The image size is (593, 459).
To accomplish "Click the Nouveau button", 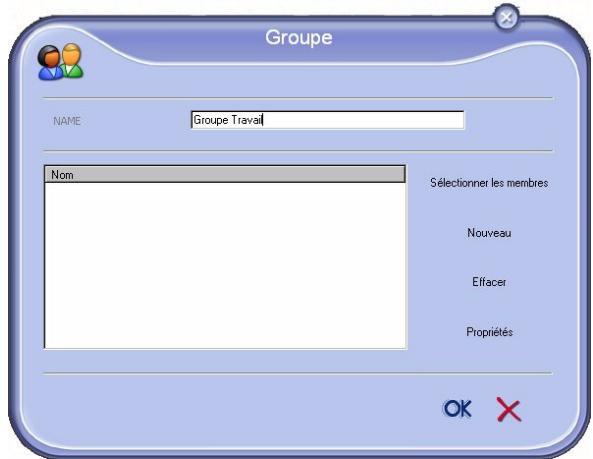I will coord(489,233).
